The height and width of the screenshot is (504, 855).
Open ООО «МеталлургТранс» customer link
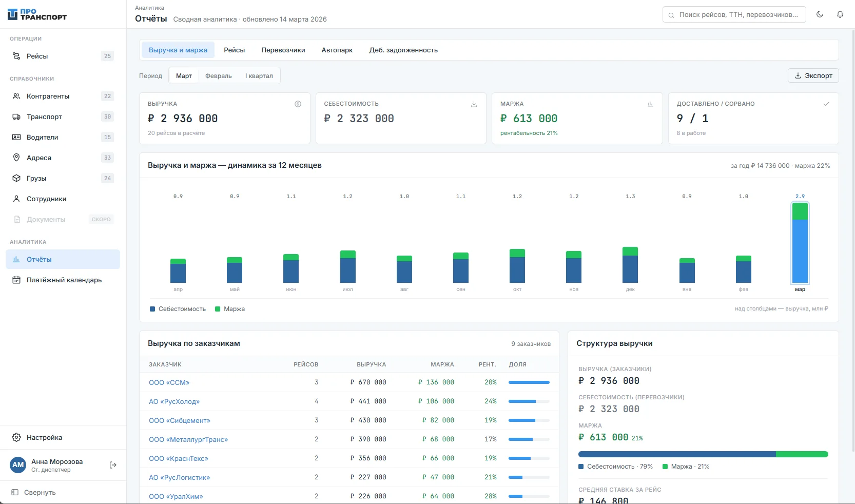tap(188, 439)
